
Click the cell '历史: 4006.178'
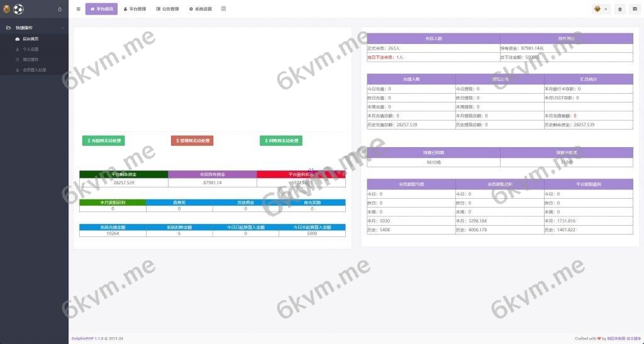[500, 230]
